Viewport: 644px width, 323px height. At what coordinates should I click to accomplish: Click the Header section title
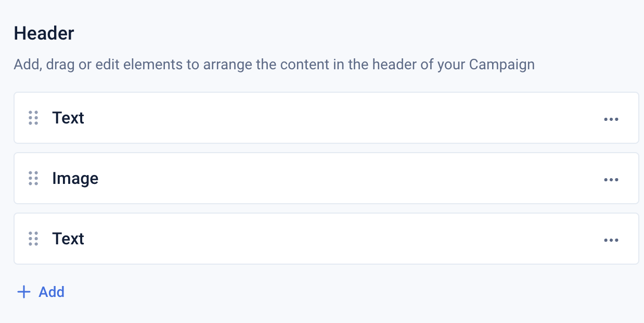pyautogui.click(x=44, y=33)
